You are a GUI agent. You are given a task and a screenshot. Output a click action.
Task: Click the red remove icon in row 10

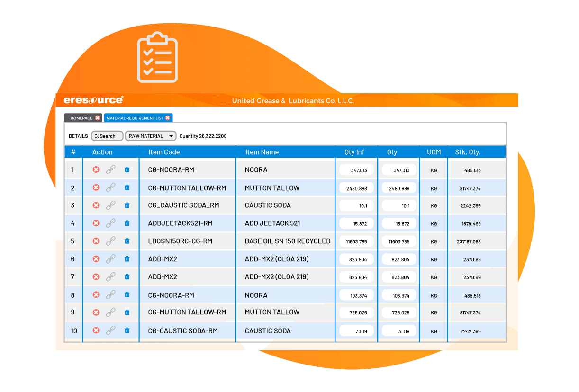[96, 330]
